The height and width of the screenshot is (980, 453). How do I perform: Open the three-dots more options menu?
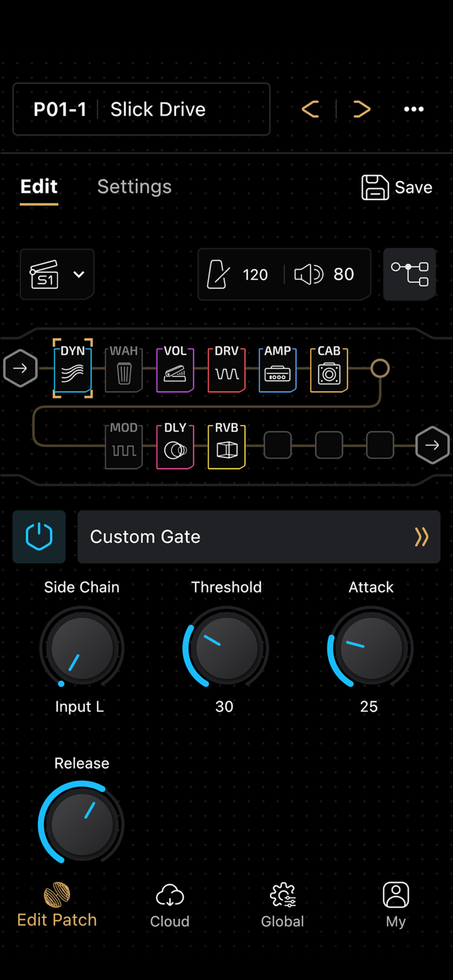coord(414,109)
